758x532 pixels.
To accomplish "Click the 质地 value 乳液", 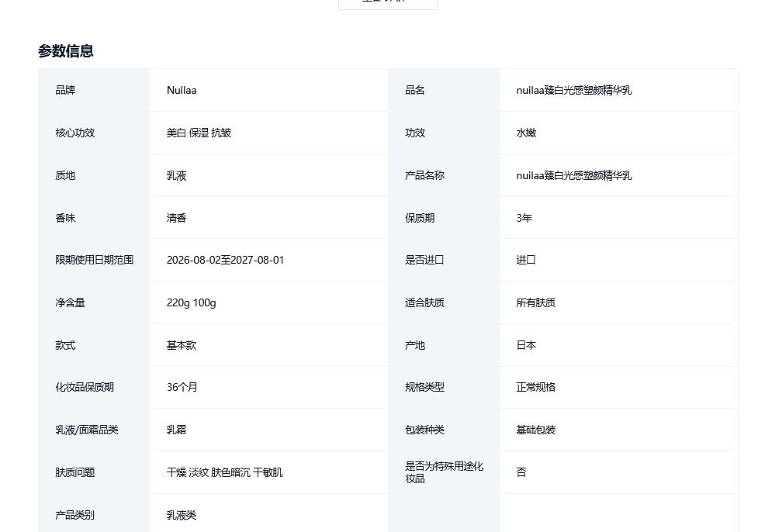I will tap(176, 175).
